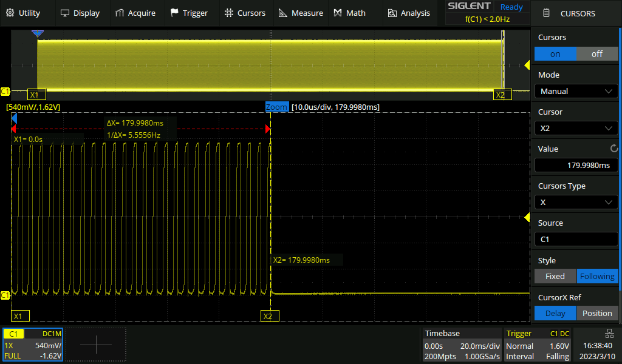The height and width of the screenshot is (364, 622).
Task: Open the Analysis menu
Action: click(x=409, y=13)
